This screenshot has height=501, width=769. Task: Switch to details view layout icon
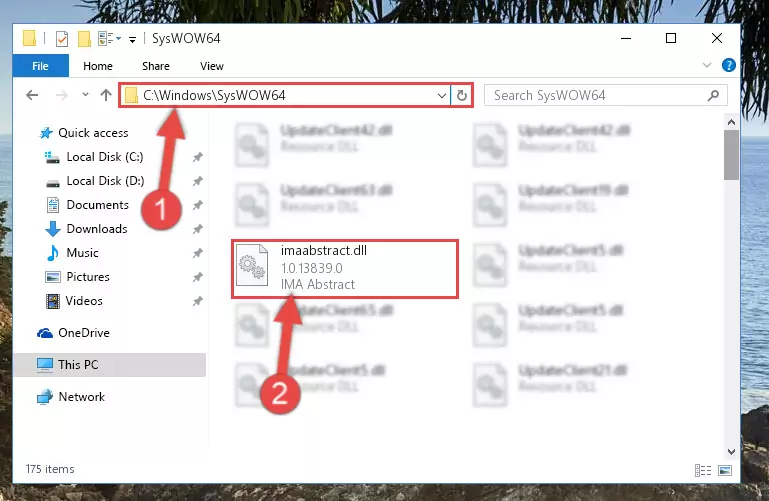tap(703, 471)
